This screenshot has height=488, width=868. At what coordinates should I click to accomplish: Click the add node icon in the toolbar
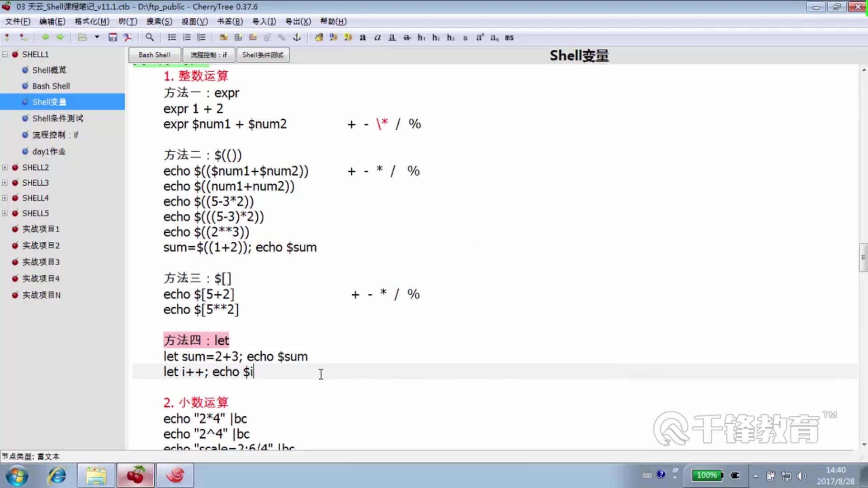tap(7, 38)
